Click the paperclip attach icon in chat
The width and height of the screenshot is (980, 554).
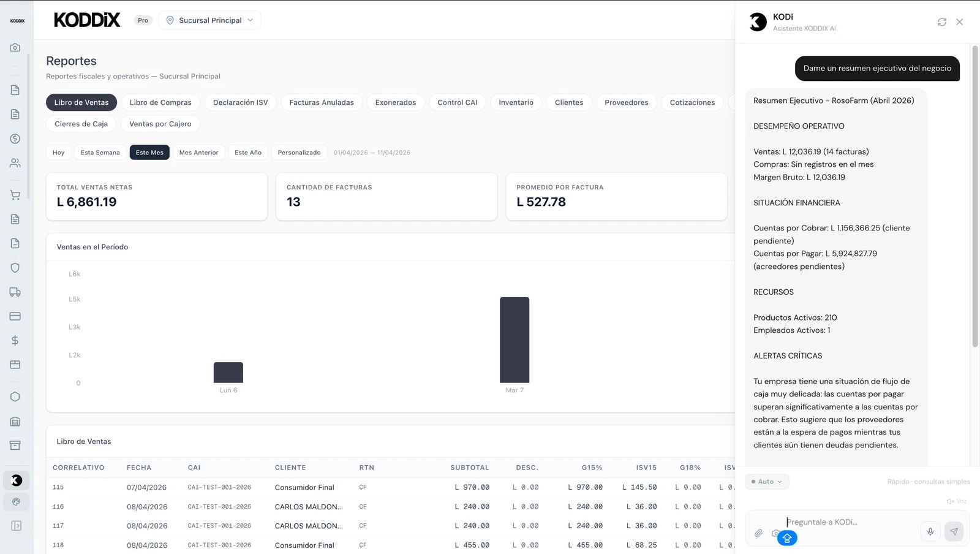[758, 533]
